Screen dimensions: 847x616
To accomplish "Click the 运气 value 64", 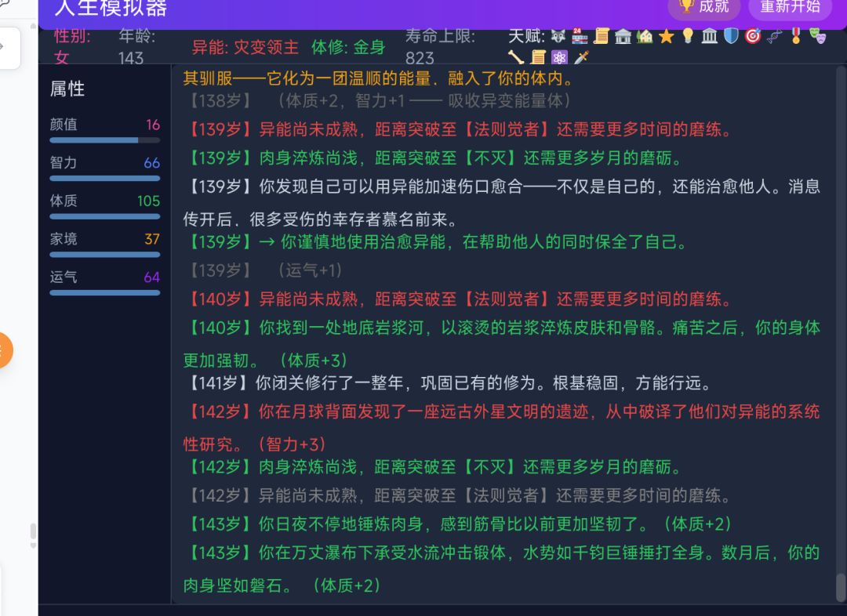I will point(152,277).
